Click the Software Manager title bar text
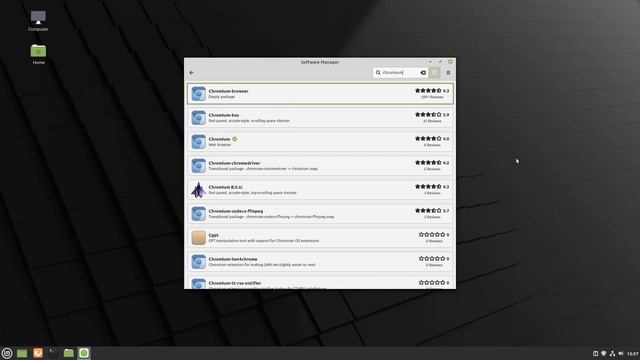This screenshot has width=640, height=360. click(320, 62)
